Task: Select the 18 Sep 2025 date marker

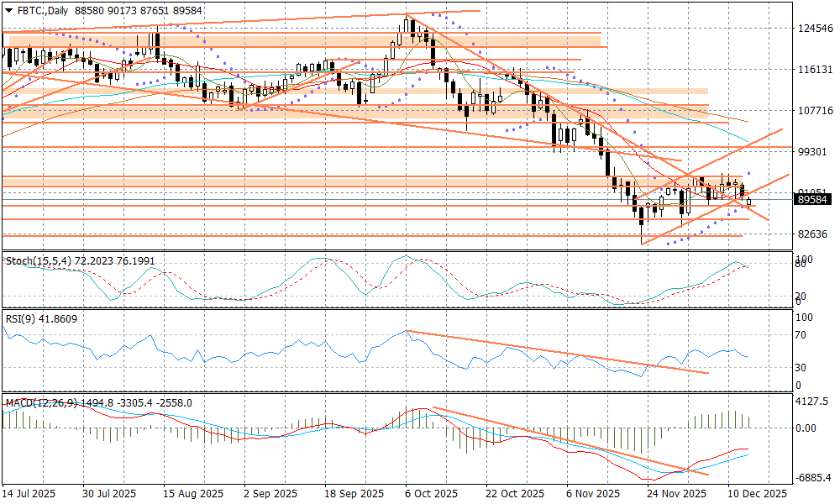Action: [x=354, y=493]
